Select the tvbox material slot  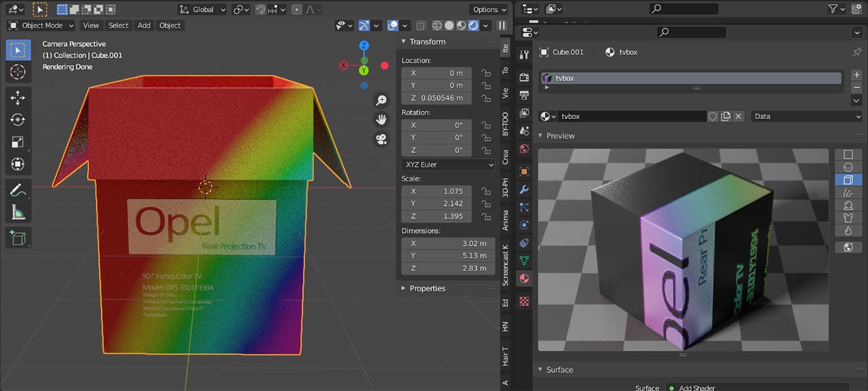click(691, 78)
